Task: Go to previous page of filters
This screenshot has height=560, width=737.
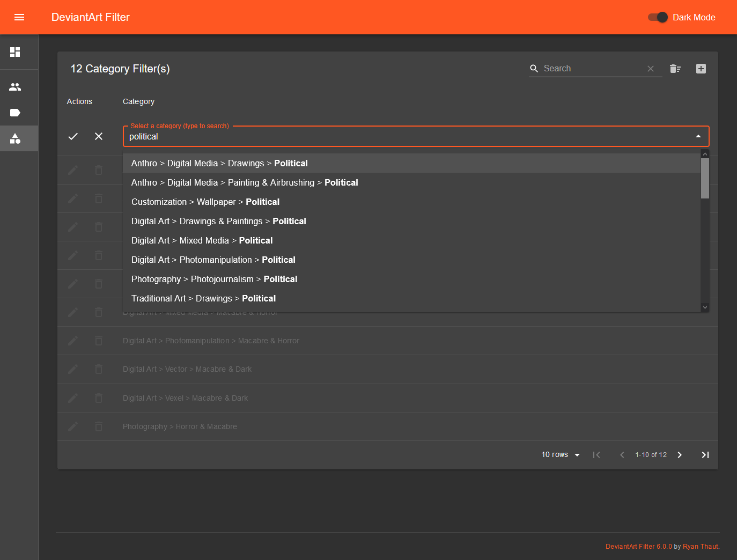Action: [x=622, y=455]
